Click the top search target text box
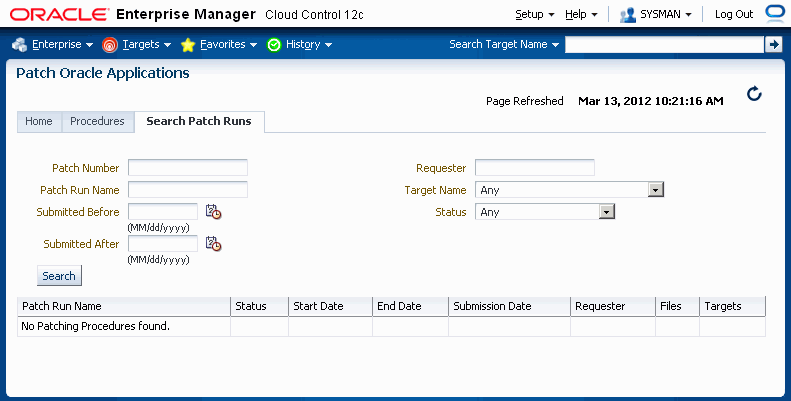 click(x=664, y=44)
